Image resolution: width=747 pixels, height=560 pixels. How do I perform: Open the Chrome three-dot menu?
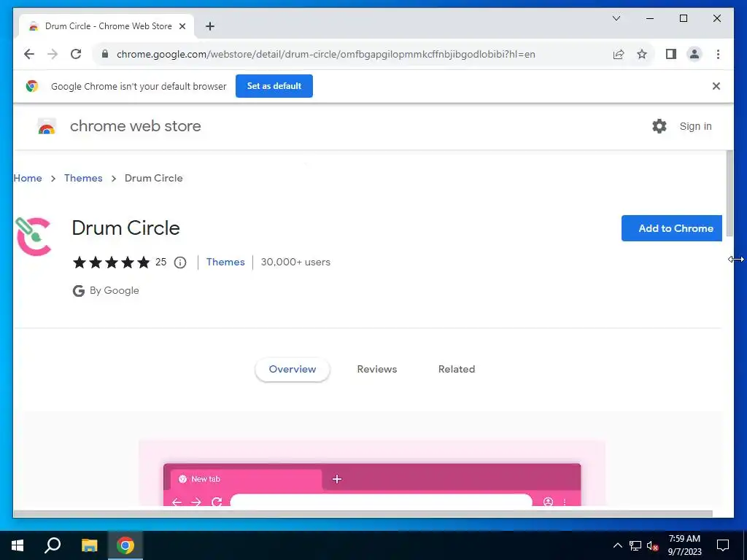pos(718,54)
